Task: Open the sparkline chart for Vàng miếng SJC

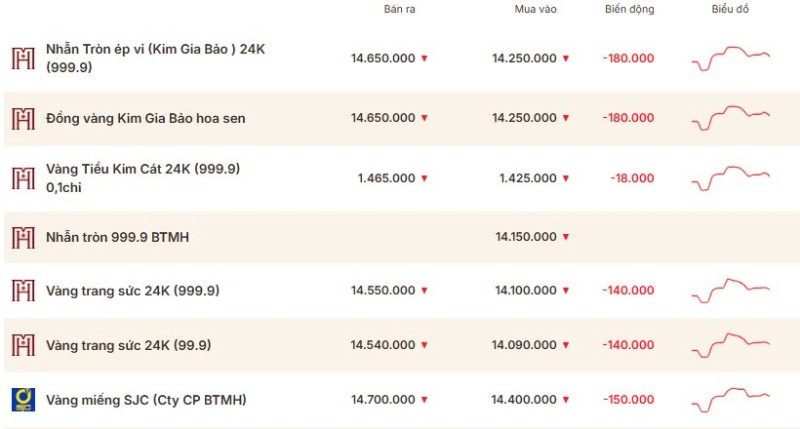Action: (x=731, y=399)
